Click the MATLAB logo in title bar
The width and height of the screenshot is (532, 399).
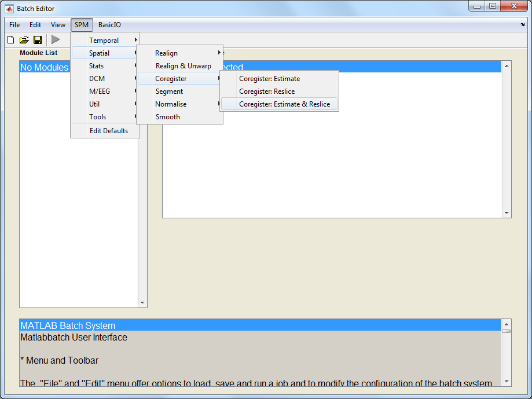(9, 9)
